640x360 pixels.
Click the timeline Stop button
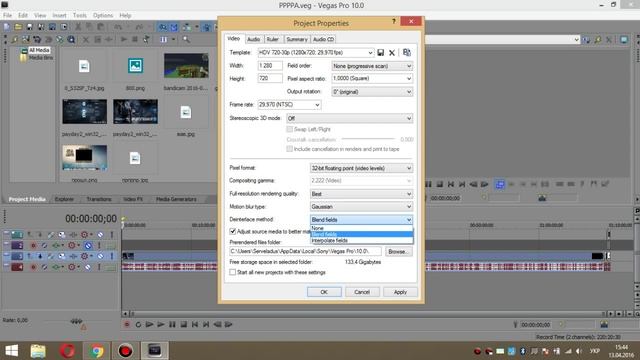point(184,324)
